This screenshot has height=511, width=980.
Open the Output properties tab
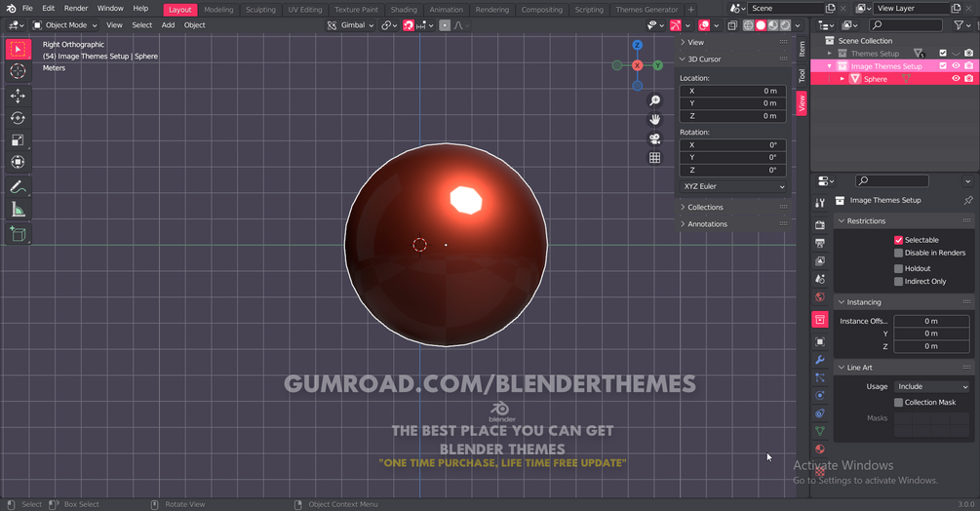click(820, 243)
